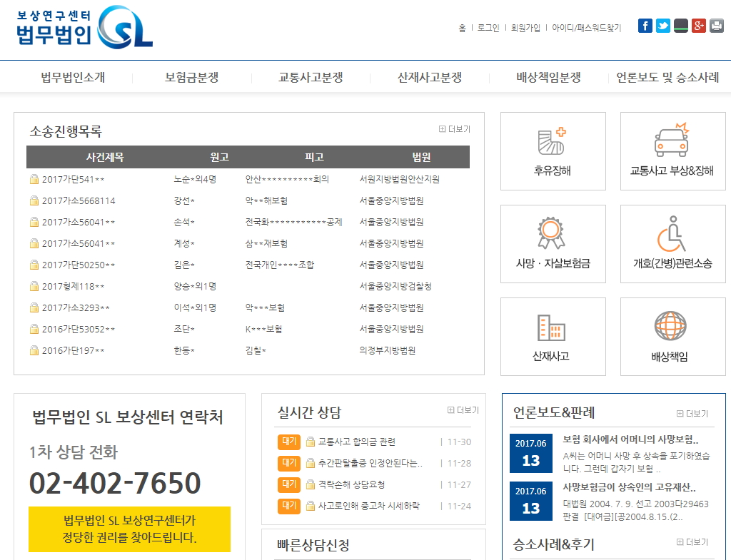Open the 후유장해 category tile

553,151
